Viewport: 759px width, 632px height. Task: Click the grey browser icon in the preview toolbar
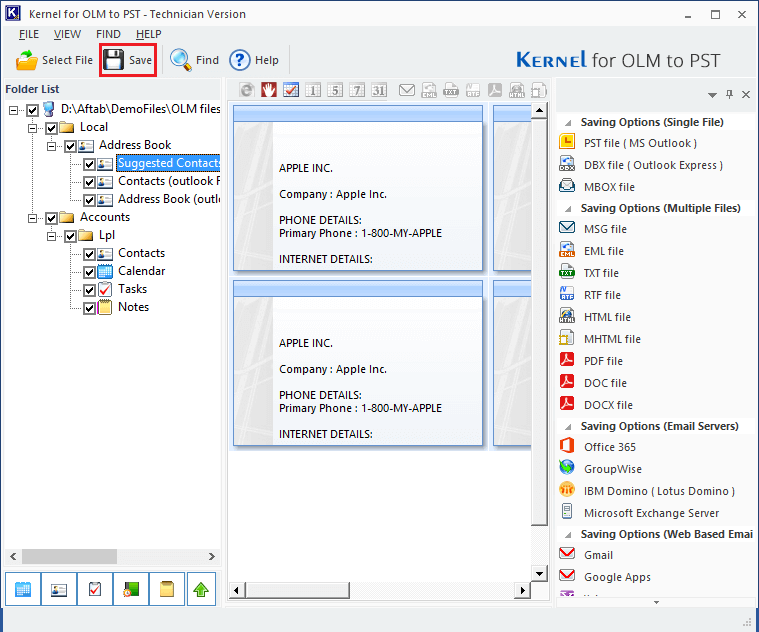(247, 90)
